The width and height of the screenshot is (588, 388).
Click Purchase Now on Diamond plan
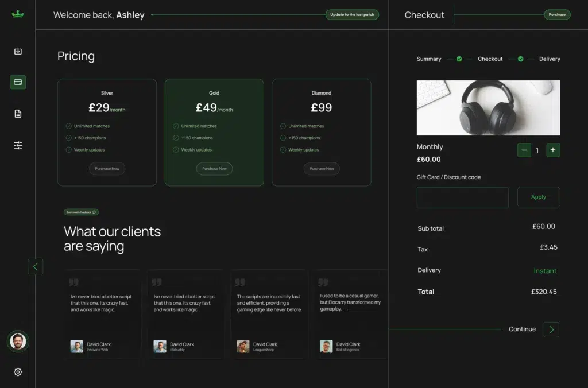(322, 169)
